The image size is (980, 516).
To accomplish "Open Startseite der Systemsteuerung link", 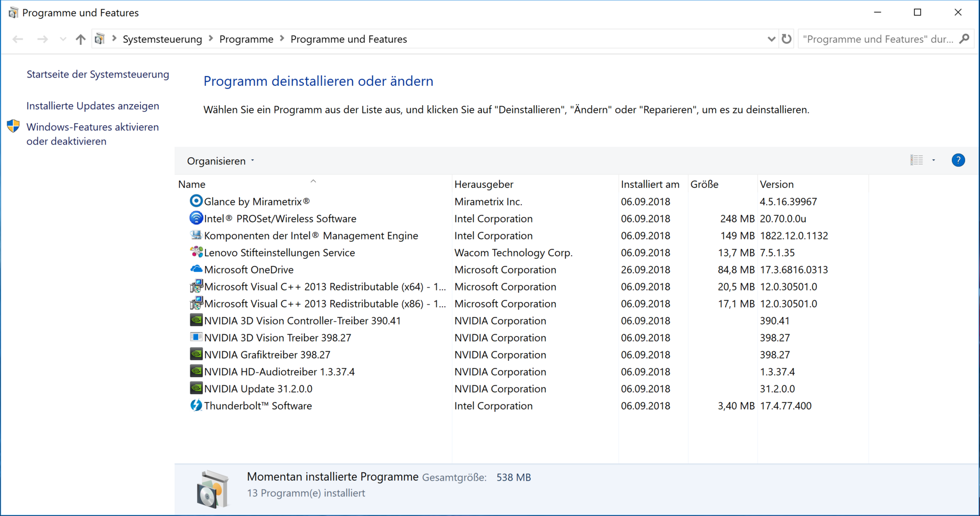I will coord(97,75).
